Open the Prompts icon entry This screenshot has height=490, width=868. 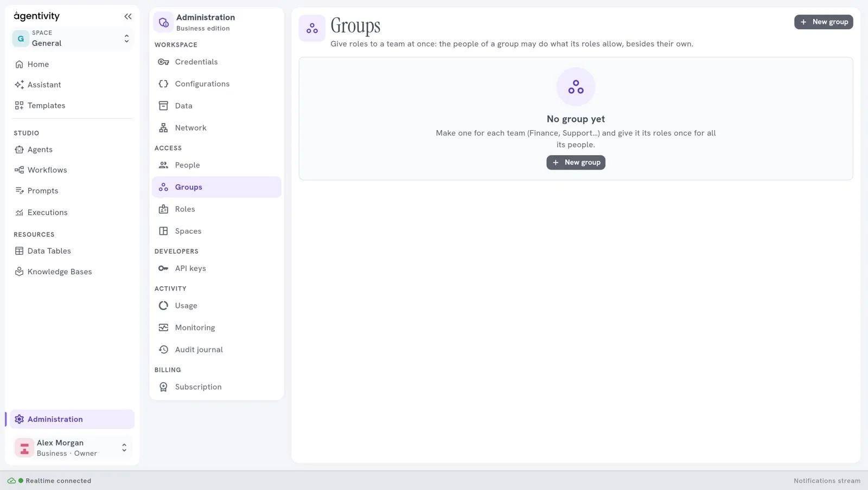[x=19, y=191]
